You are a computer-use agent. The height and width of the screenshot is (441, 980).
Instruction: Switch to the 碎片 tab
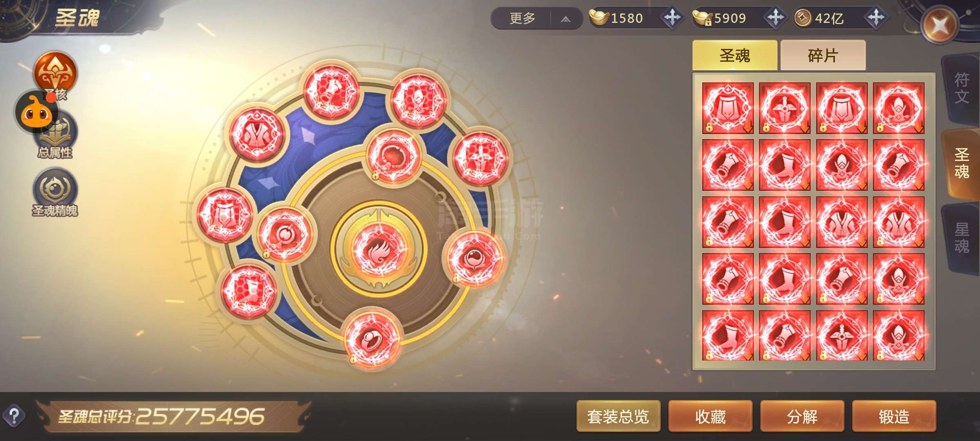[x=823, y=55]
